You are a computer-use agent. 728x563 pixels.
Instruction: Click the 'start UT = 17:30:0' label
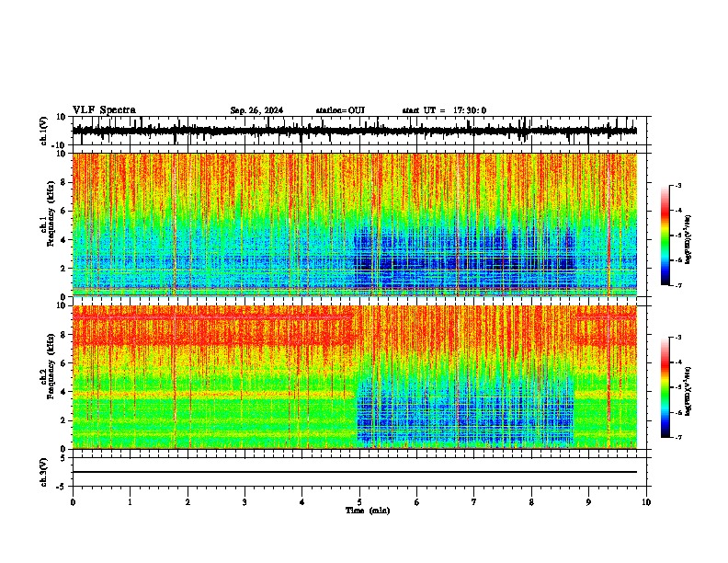pyautogui.click(x=444, y=110)
